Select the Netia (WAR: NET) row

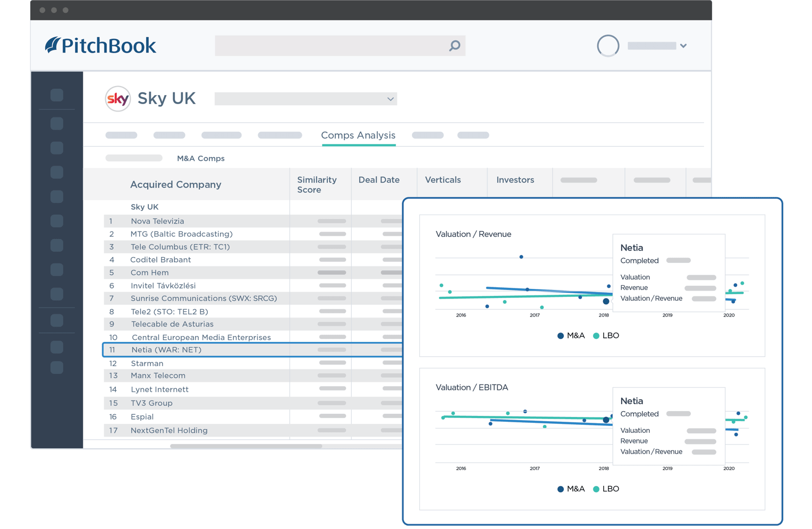(x=253, y=350)
